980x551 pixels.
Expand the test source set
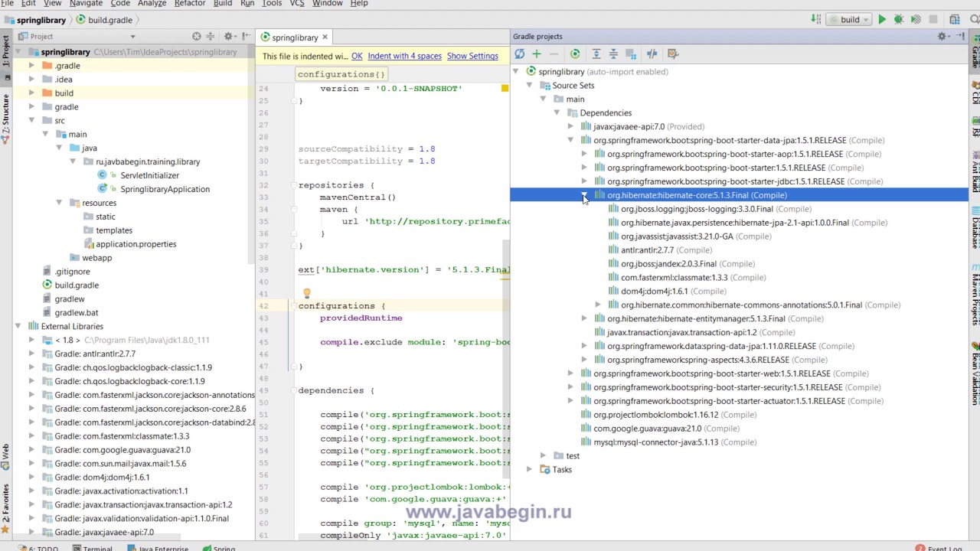click(x=543, y=455)
